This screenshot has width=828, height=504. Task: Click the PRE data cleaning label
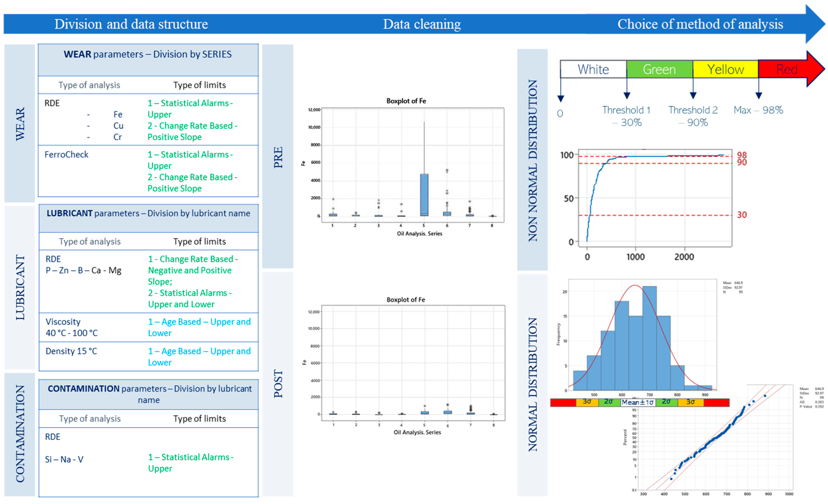coord(278,157)
